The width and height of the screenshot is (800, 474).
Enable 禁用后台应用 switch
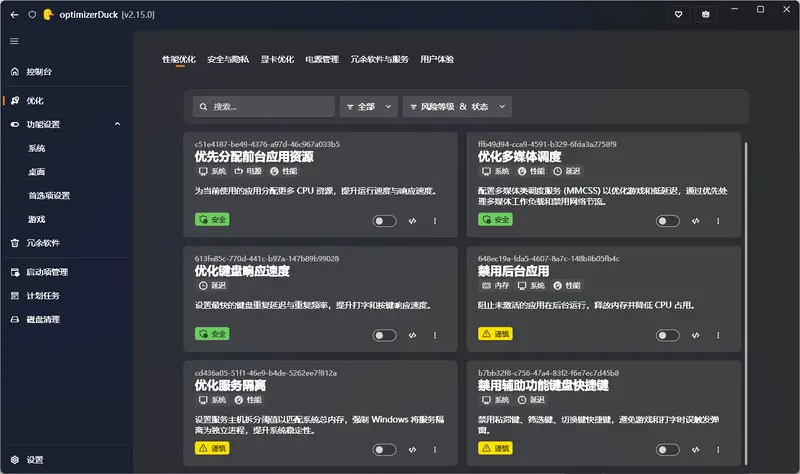(668, 335)
